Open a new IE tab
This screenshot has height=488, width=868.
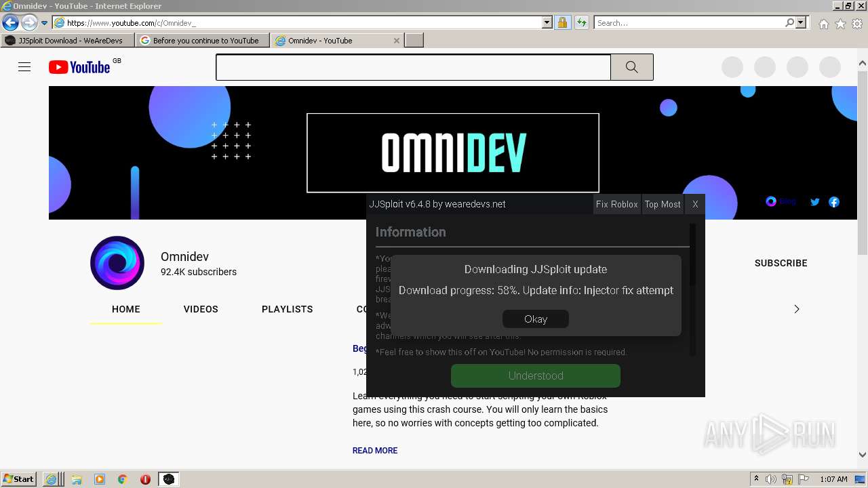coord(414,41)
